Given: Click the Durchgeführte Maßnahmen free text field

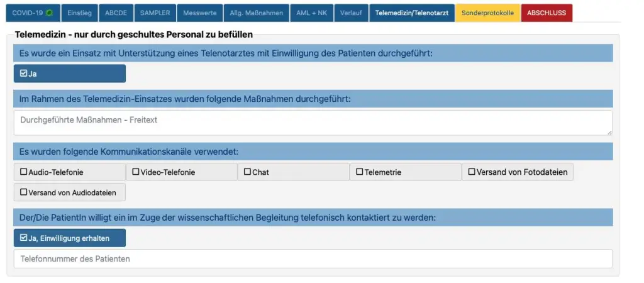Looking at the screenshot, I should [x=313, y=123].
